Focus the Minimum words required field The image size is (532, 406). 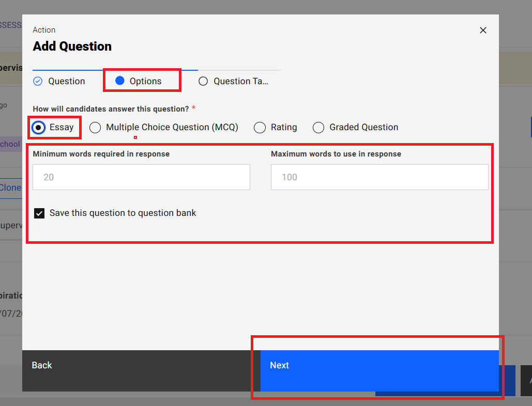tap(141, 177)
